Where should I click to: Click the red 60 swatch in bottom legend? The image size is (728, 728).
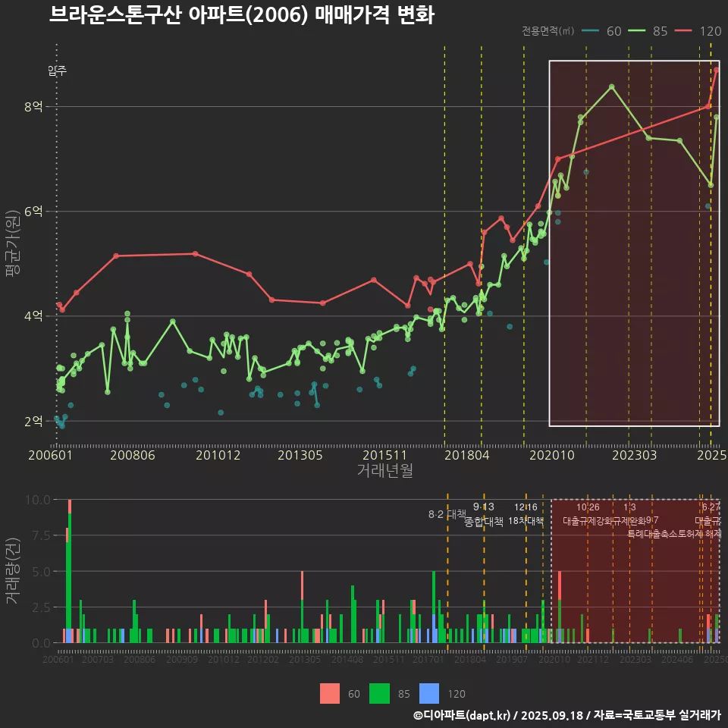click(330, 693)
